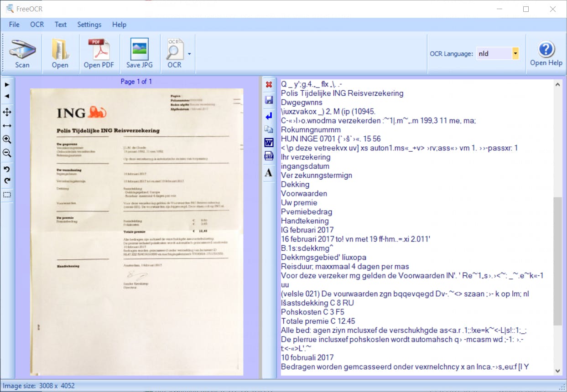Open the Help menu
This screenshot has height=392, width=567.
tap(119, 25)
